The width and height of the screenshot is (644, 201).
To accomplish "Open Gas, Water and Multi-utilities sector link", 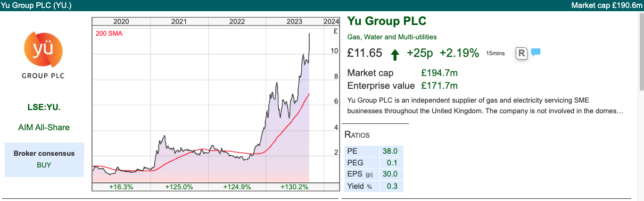I will click(x=392, y=37).
